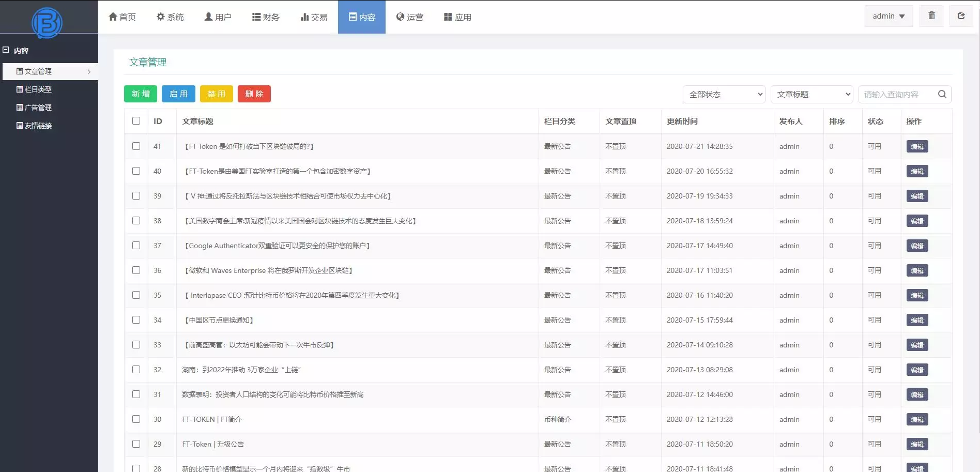The width and height of the screenshot is (980, 472).
Task: Click 编辑 for article 中国区节点更换通知
Action: tap(917, 320)
